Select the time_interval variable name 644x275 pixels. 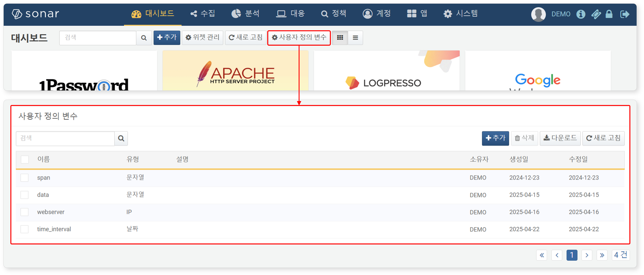pyautogui.click(x=54, y=229)
